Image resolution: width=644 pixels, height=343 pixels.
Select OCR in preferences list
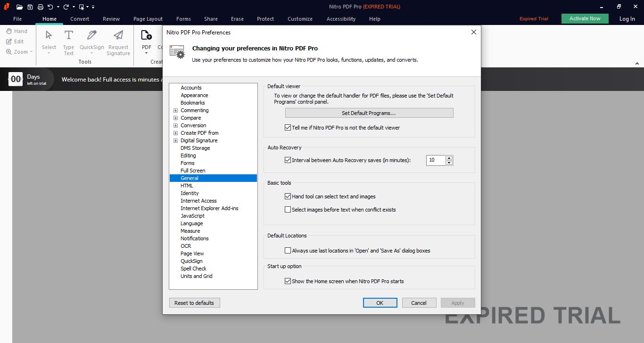pyautogui.click(x=186, y=246)
